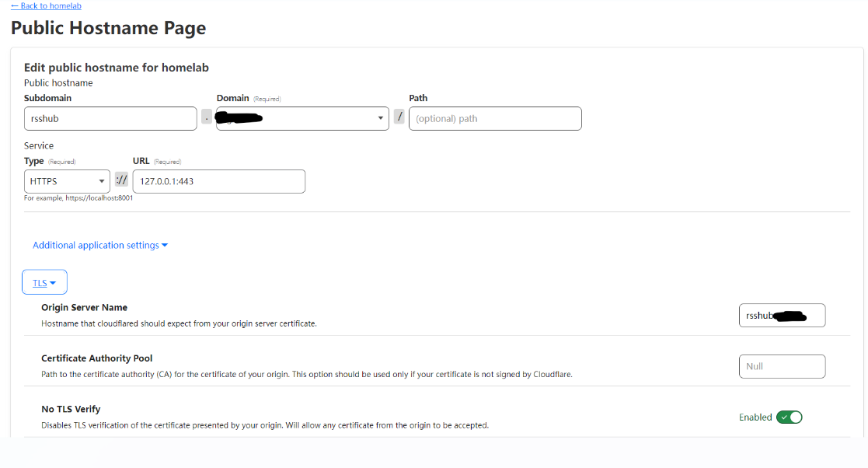868x468 pixels.
Task: Expand Additional application settings
Action: pyautogui.click(x=100, y=245)
